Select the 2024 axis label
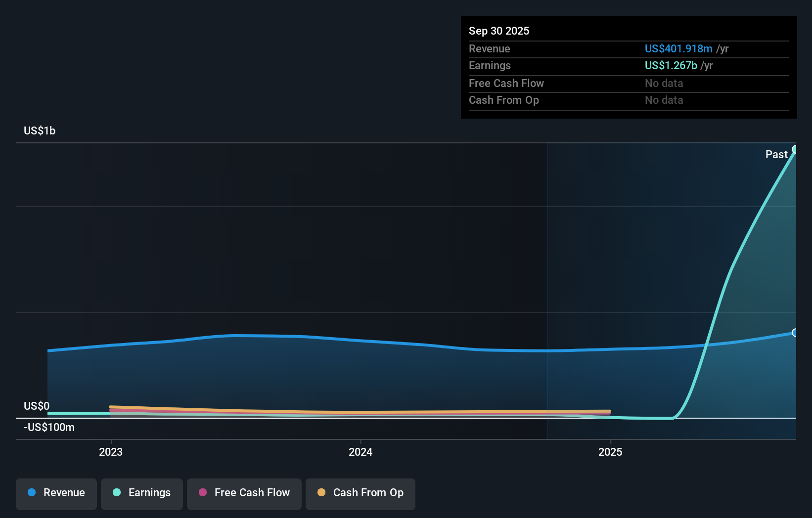 [361, 451]
